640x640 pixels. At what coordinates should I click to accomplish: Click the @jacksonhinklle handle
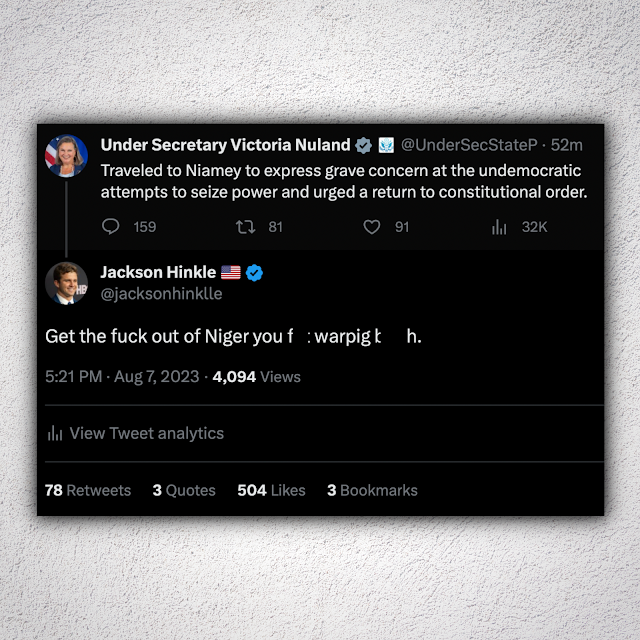[161, 294]
